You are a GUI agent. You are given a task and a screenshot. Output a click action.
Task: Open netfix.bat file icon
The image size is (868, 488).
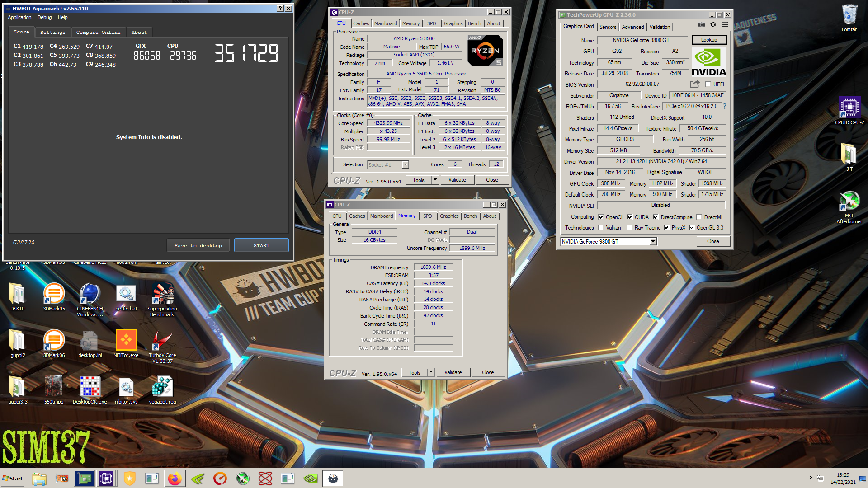tap(126, 297)
